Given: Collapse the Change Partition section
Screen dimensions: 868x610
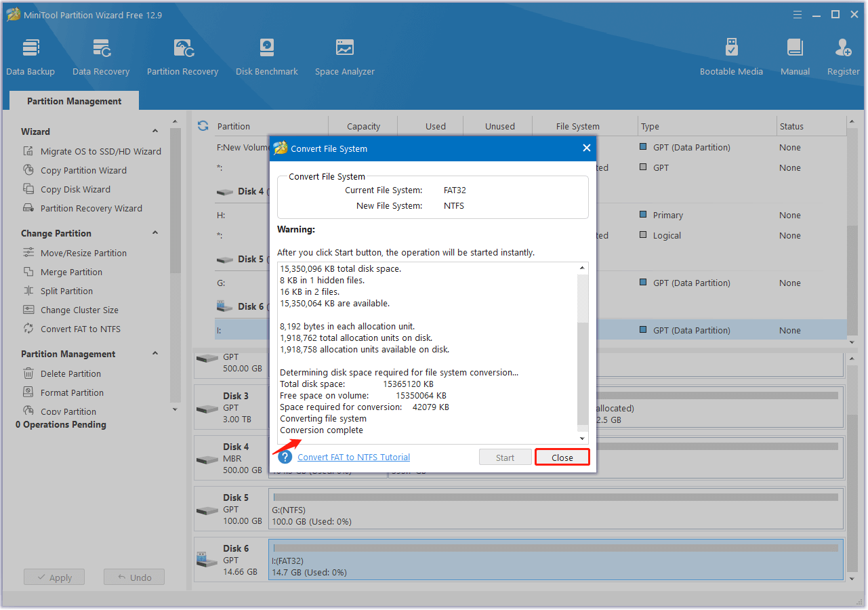Looking at the screenshot, I should [x=155, y=233].
